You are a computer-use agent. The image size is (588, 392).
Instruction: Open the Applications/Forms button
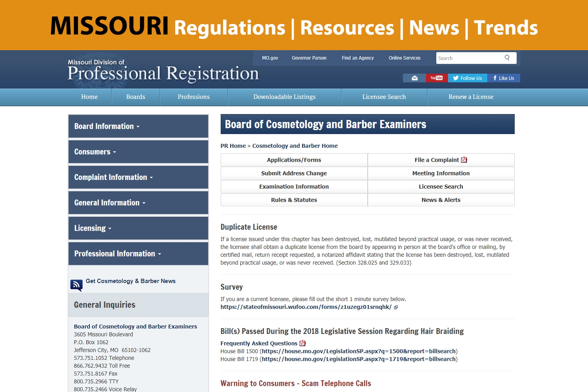pos(294,160)
